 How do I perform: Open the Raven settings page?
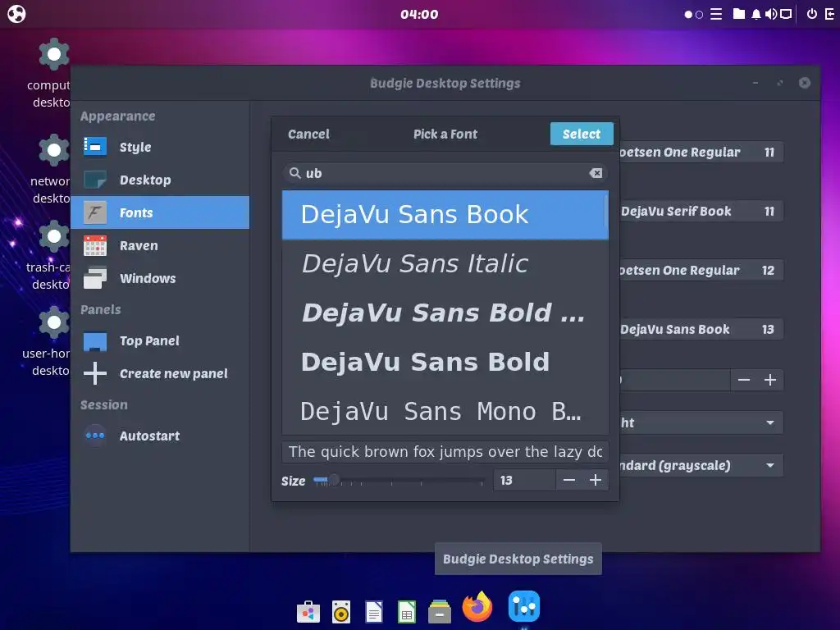[x=160, y=245]
